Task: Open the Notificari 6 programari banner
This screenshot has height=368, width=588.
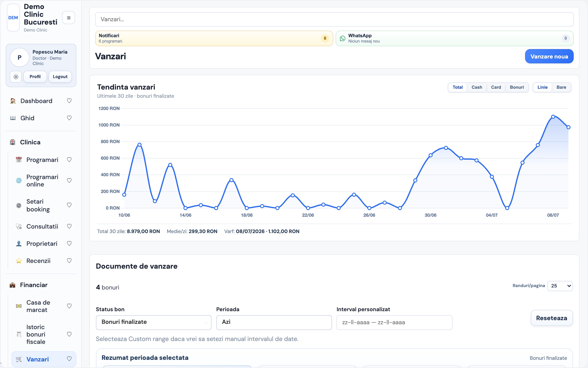Action: coord(214,38)
